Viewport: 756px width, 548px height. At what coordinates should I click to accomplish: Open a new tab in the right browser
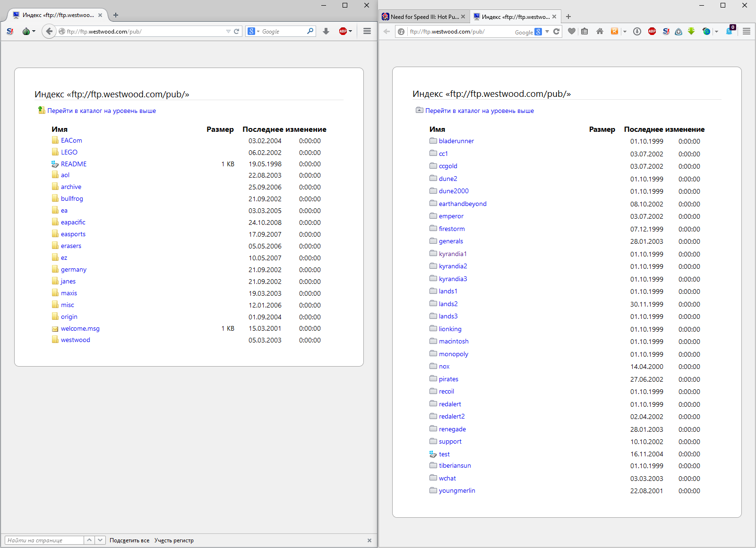[x=568, y=17]
